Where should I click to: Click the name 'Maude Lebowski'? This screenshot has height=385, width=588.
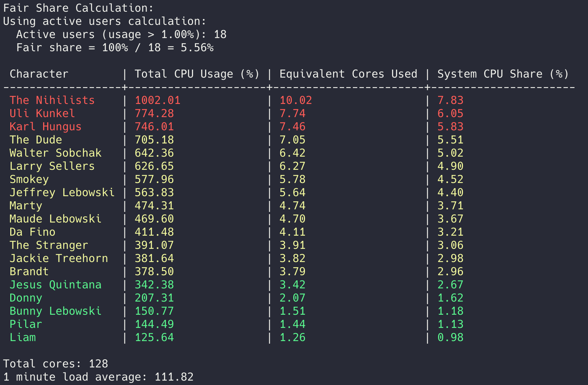(56, 219)
